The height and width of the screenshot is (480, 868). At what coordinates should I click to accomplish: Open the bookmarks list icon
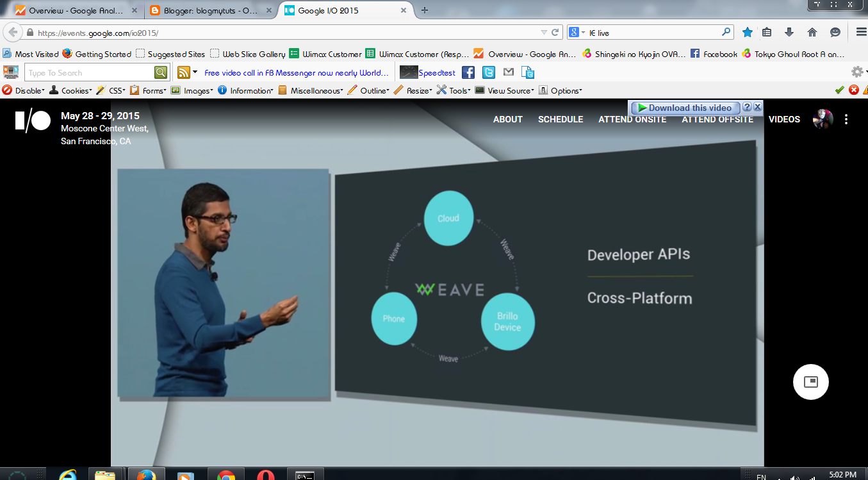click(767, 32)
